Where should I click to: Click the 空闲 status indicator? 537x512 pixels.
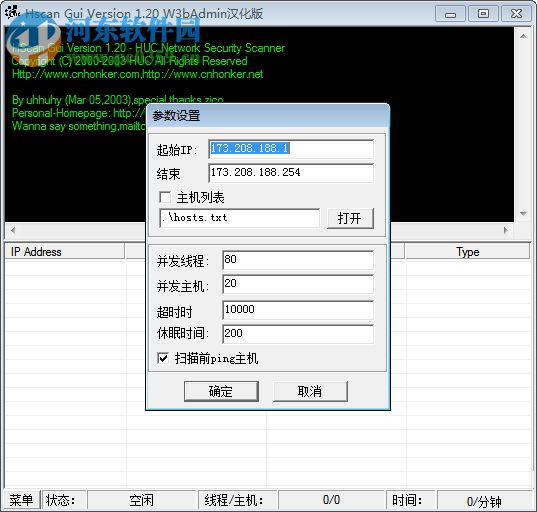(141, 500)
